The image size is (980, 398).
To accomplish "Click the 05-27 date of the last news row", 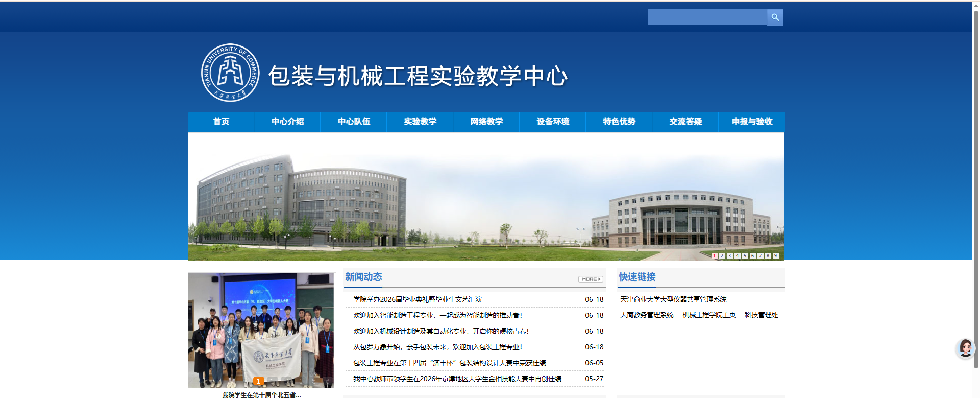I will [x=594, y=379].
